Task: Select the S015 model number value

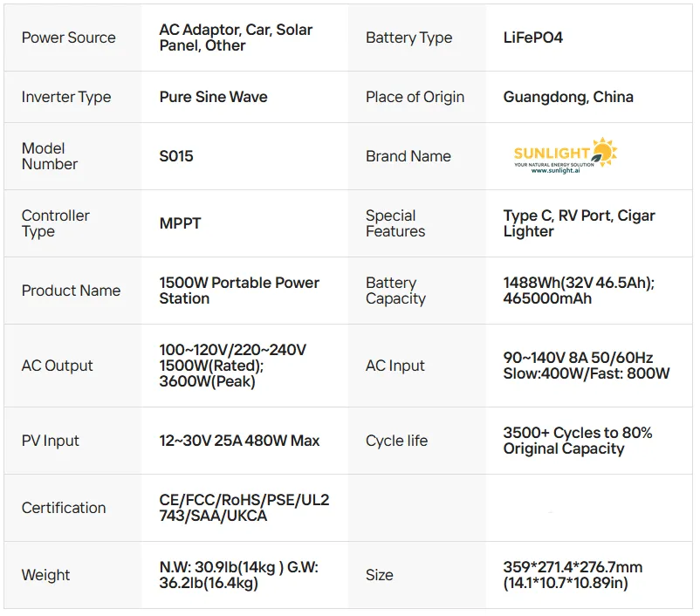Action: tap(176, 156)
